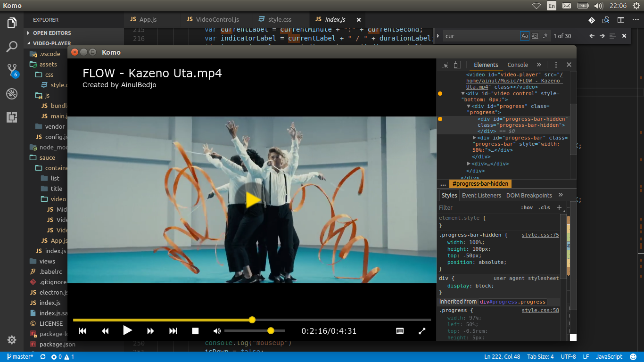The height and width of the screenshot is (362, 644).
Task: Change language mode from JavaScript in status bar
Action: [x=609, y=357]
